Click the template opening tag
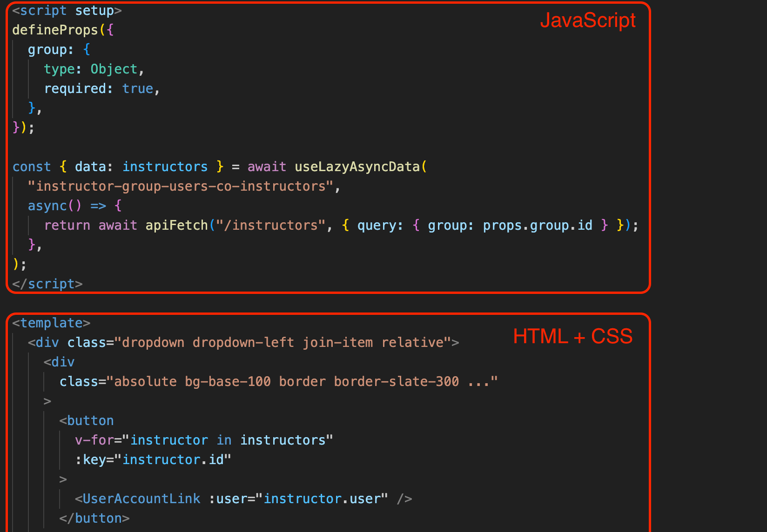Viewport: 767px width, 532px height. [51, 322]
